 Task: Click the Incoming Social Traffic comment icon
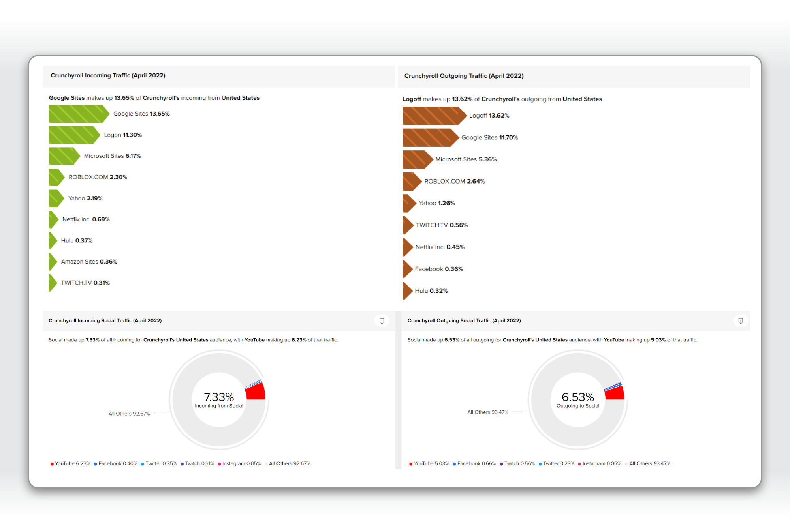tap(382, 321)
